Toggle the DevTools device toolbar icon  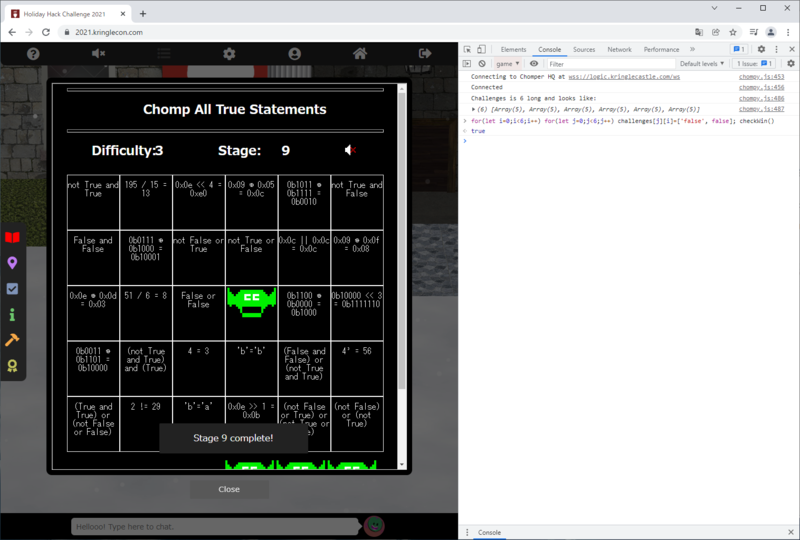click(481, 50)
